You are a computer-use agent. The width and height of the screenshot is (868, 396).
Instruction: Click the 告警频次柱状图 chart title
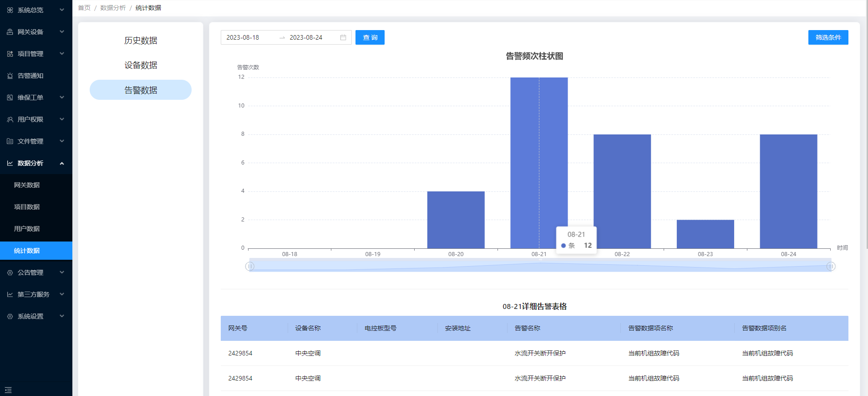[534, 56]
